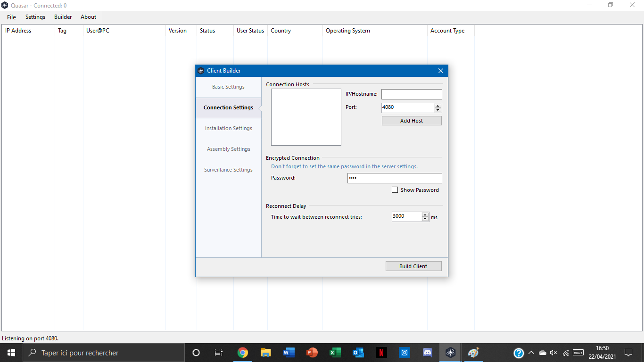Launch Excel from the taskbar

335,353
